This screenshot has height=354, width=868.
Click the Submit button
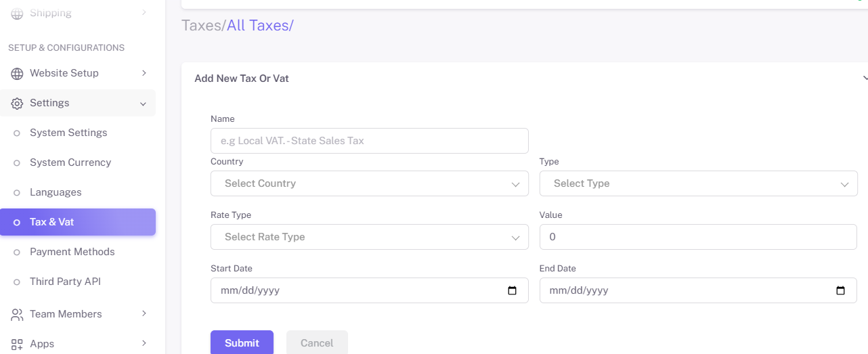pyautogui.click(x=242, y=342)
